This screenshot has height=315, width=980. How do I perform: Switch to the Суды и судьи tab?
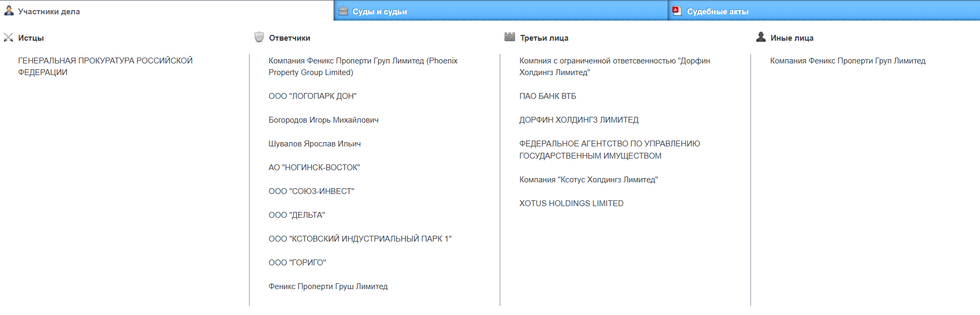pos(380,12)
